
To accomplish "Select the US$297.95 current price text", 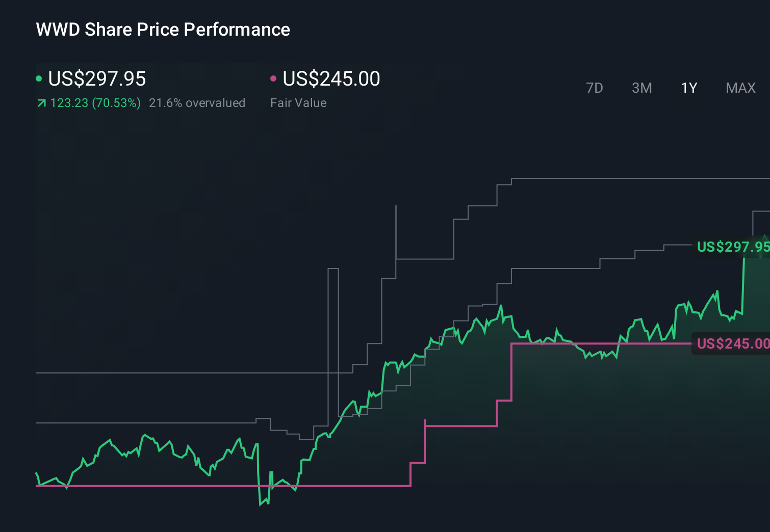I will tap(97, 79).
